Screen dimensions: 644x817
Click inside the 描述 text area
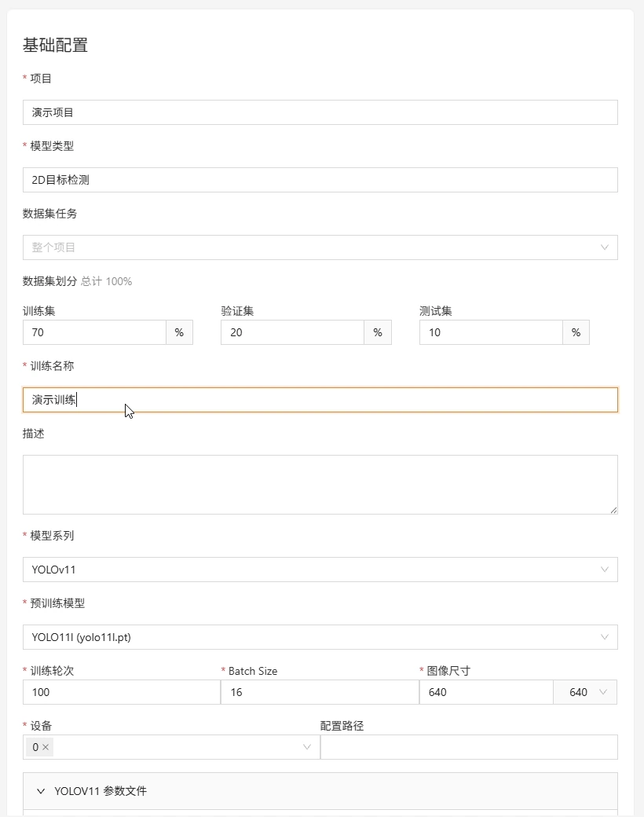[x=320, y=485]
